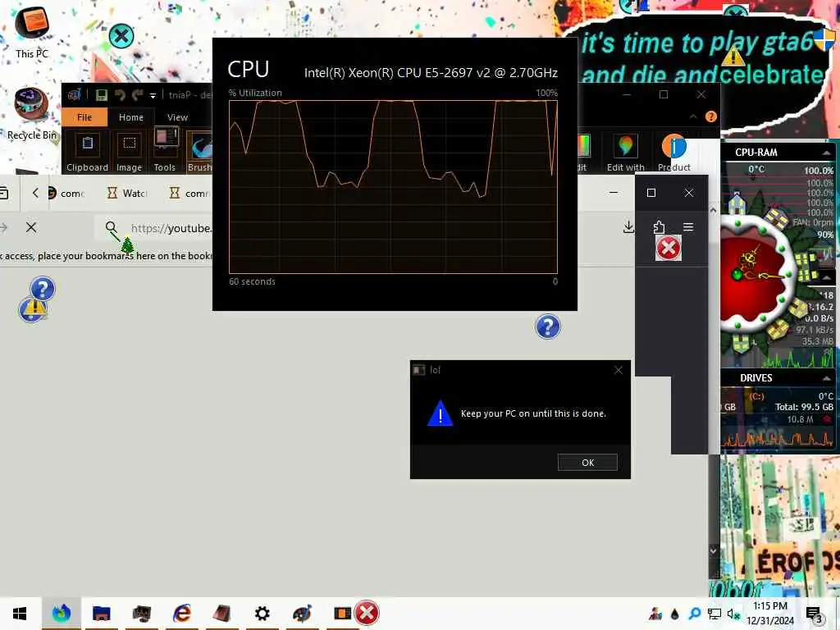Click Edit with Paint 3D icon

tap(625, 152)
